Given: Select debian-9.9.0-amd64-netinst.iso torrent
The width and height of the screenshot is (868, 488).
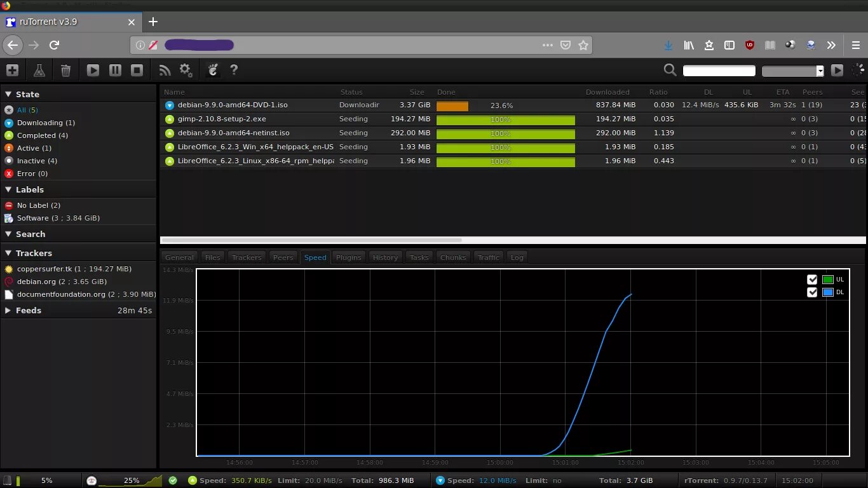Looking at the screenshot, I should coord(513,133).
